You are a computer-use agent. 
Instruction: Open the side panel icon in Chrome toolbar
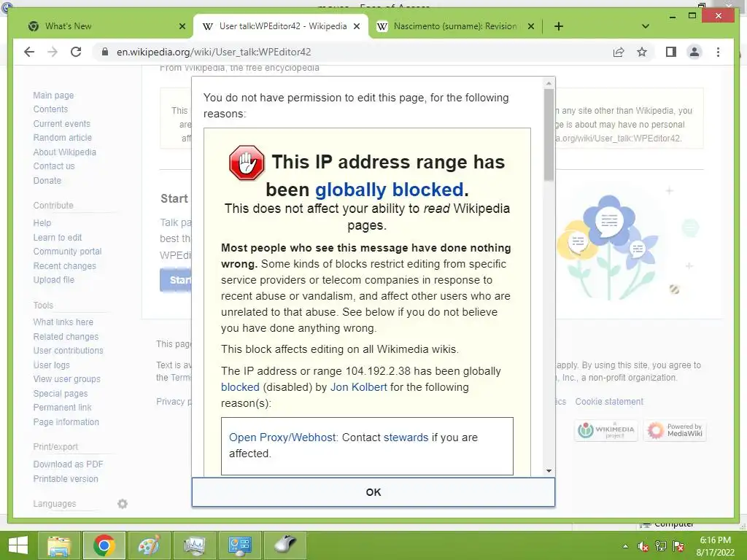click(x=671, y=52)
